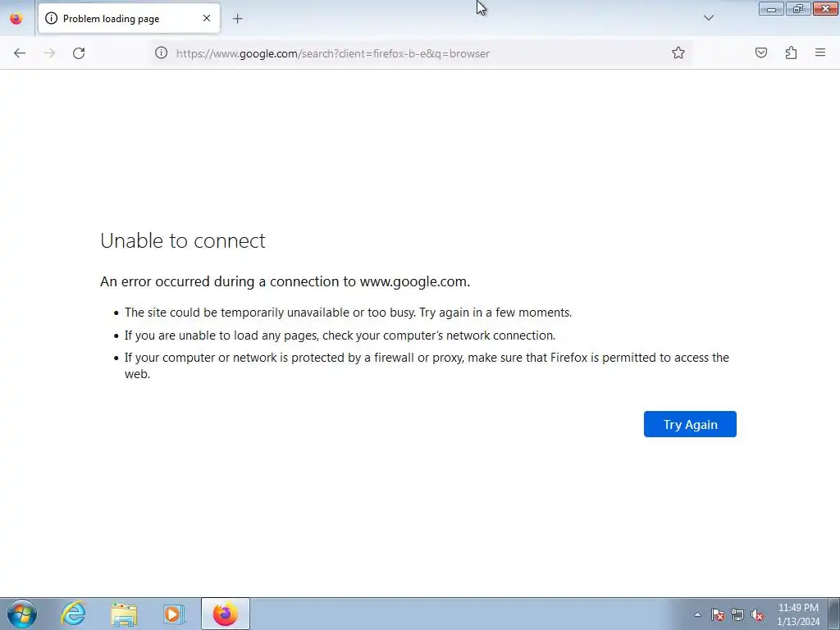The height and width of the screenshot is (630, 840).
Task: Open site information icon in address bar
Action: tap(162, 52)
